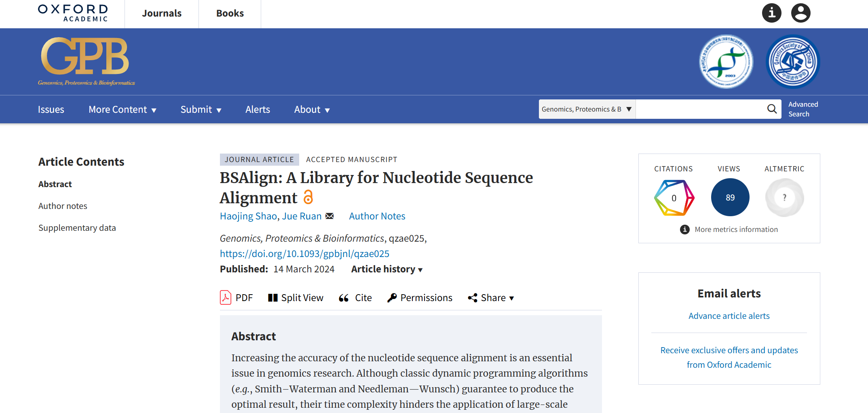868x413 pixels.
Task: Expand the Article history dropdown
Action: 387,269
